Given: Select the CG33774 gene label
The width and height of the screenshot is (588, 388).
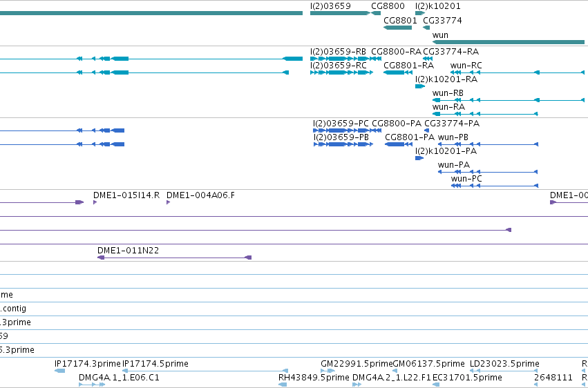Looking at the screenshot, I should 442,20.
